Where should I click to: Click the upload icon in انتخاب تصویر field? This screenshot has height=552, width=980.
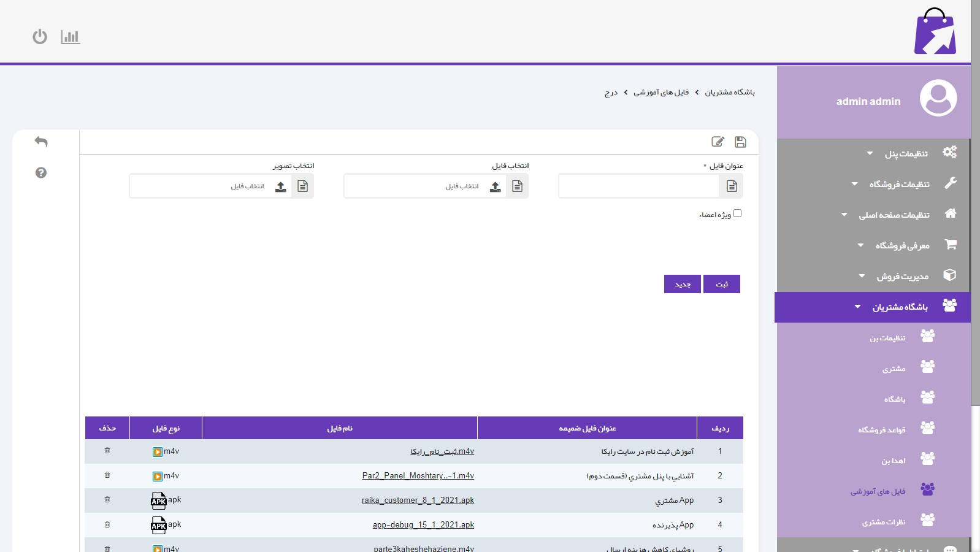coord(281,186)
